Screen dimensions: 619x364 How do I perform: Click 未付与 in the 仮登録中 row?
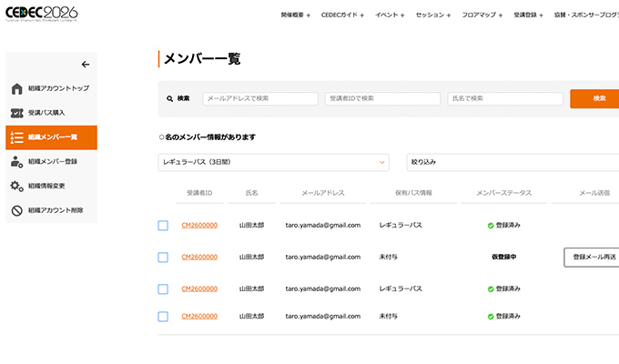coord(388,257)
